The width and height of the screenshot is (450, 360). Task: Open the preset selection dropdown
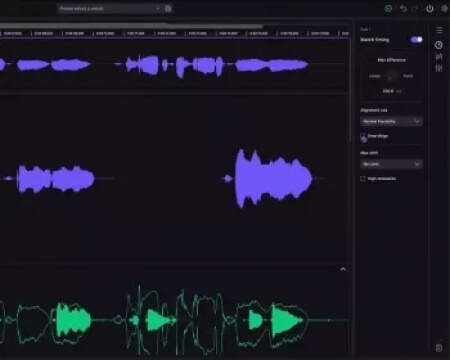point(110,8)
